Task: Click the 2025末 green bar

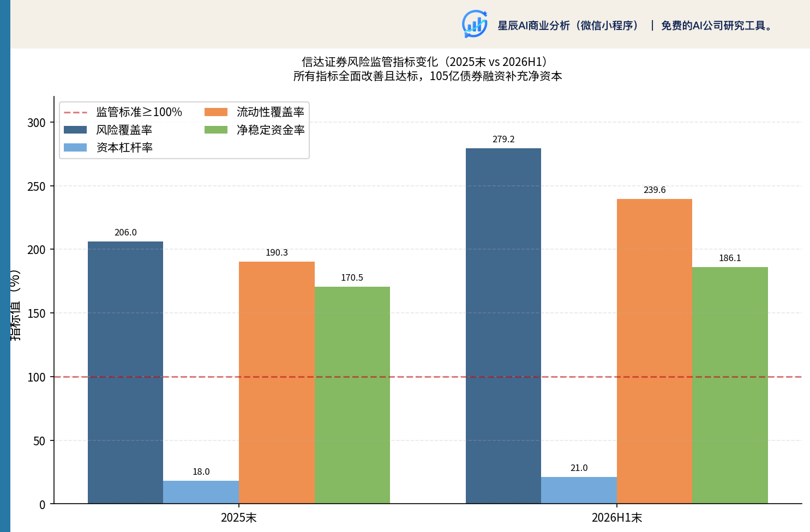Action: pyautogui.click(x=352, y=395)
